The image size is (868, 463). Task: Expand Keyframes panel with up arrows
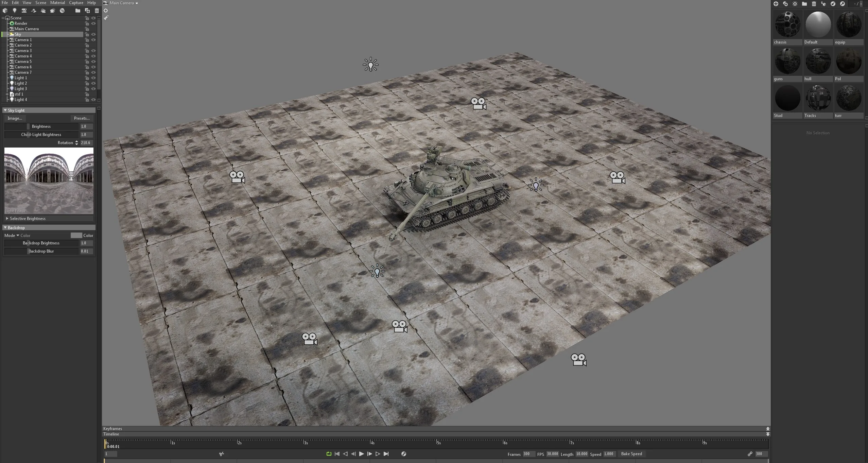[768, 429]
